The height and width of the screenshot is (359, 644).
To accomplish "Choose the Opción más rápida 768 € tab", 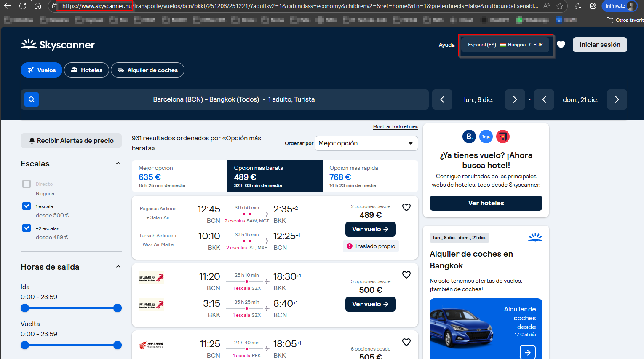I will coord(370,176).
